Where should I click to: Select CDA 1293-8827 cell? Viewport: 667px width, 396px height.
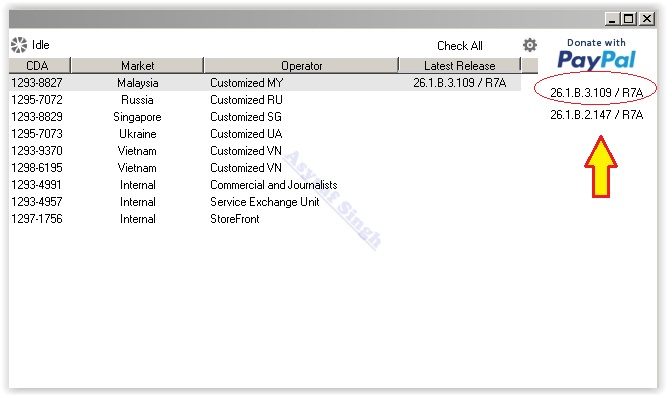(x=37, y=83)
